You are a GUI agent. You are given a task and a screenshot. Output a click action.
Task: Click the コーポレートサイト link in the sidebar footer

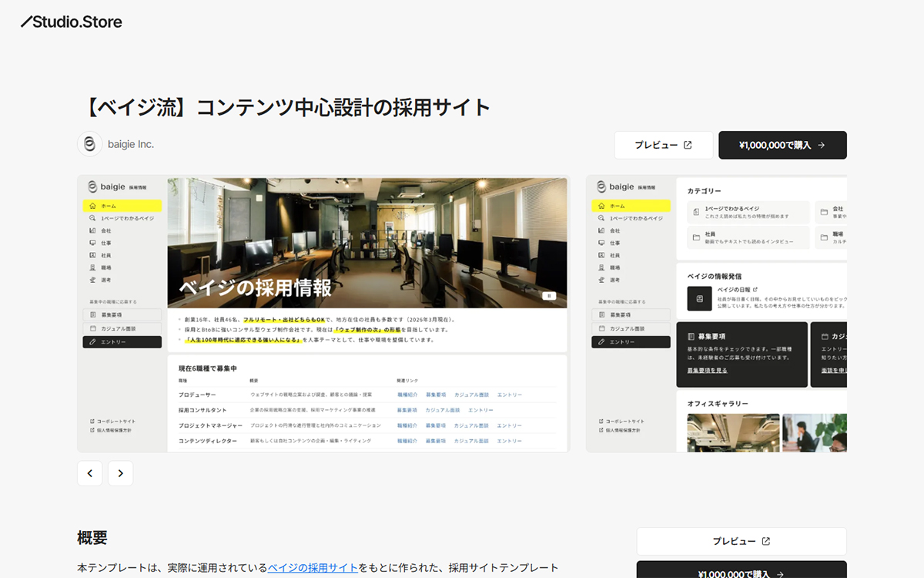tap(114, 421)
